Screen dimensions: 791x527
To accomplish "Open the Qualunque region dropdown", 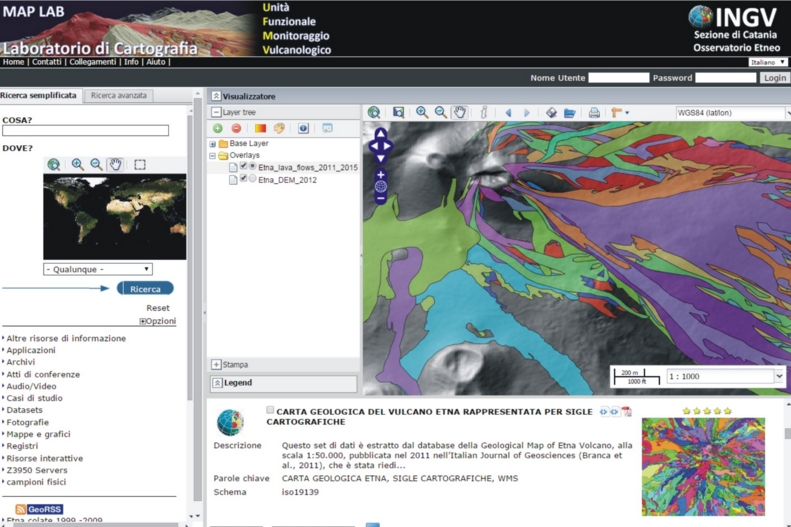I will click(98, 269).
